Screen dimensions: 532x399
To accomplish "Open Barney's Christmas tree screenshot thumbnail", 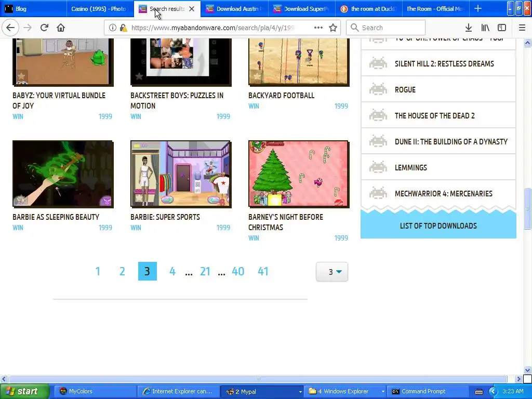I will point(299,174).
